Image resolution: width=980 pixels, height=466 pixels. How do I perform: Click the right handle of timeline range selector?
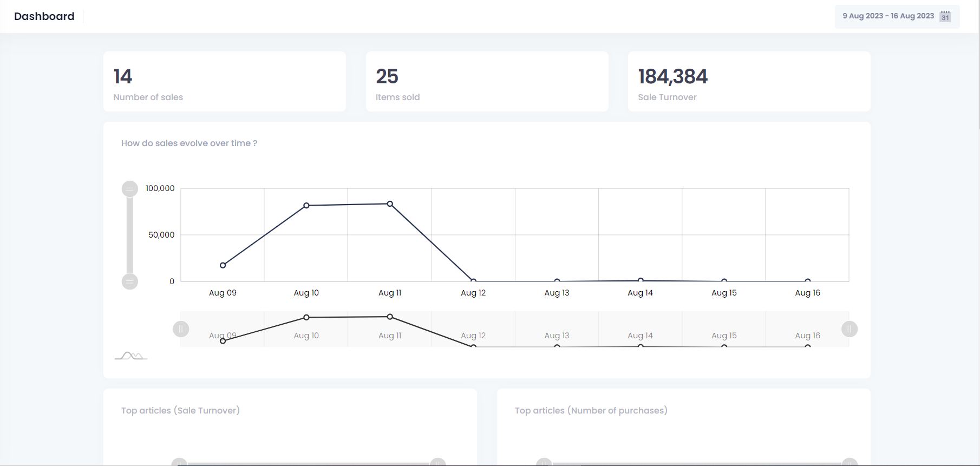pyautogui.click(x=850, y=329)
